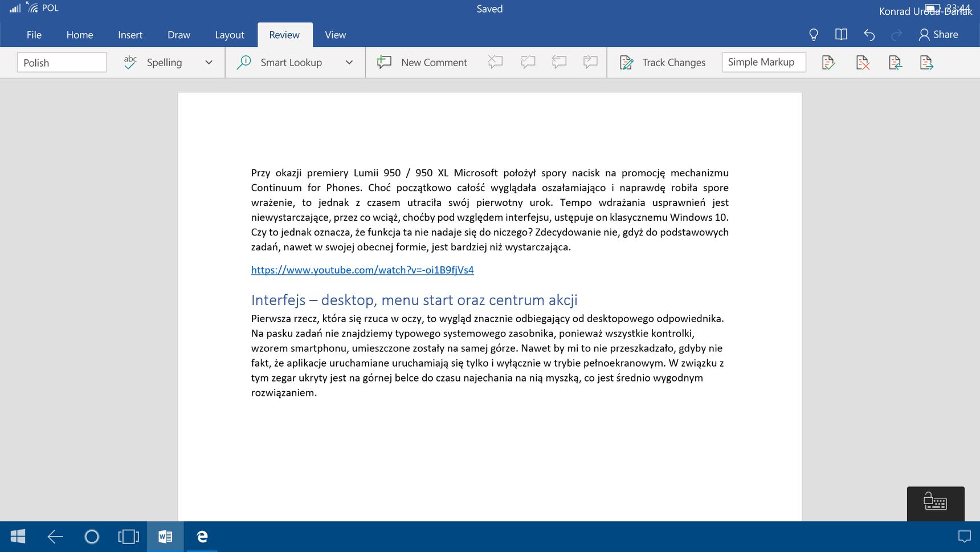Open the Simple Markup dropdown
The image size is (980, 552).
click(763, 62)
